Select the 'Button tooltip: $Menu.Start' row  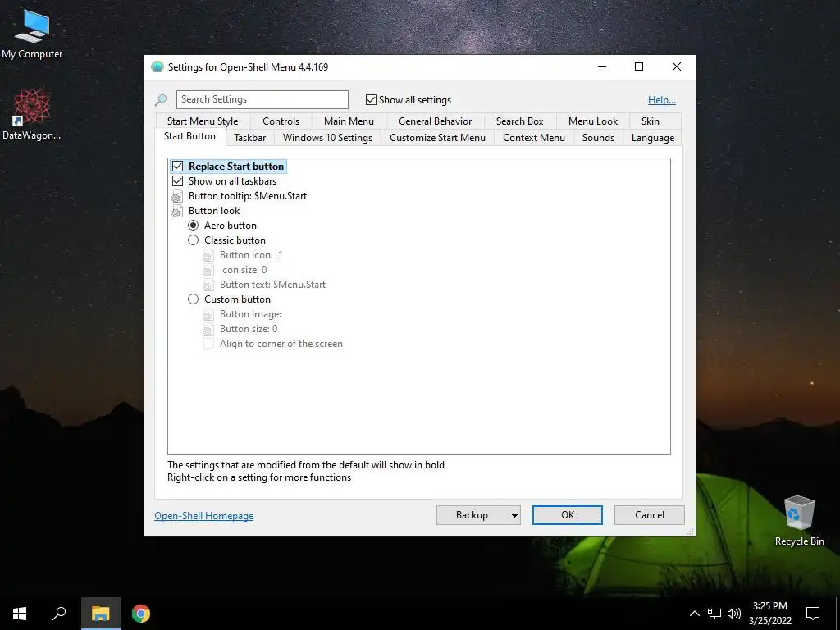tap(248, 196)
